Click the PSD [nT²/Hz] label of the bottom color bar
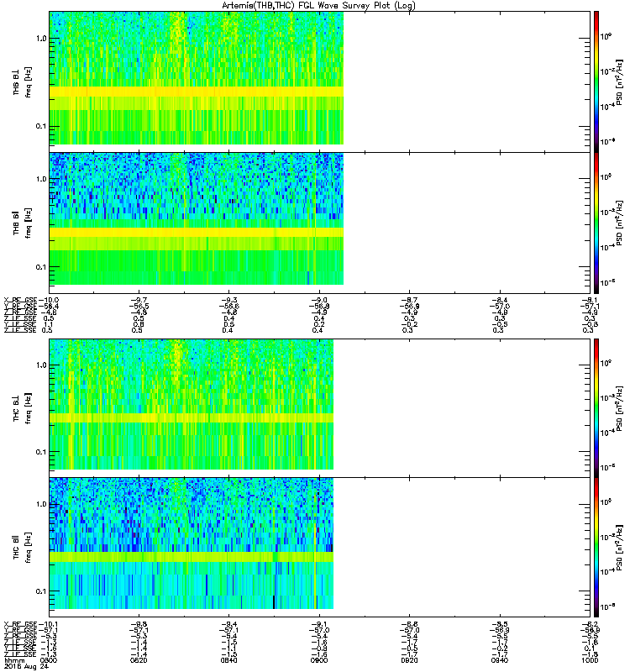The height and width of the screenshot is (672, 630). (619, 548)
